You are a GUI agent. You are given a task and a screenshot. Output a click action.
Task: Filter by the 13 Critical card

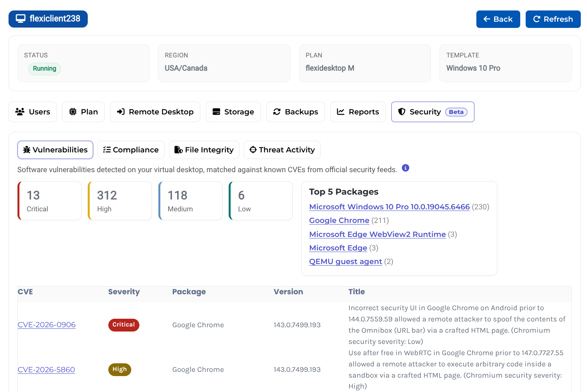coord(50,201)
